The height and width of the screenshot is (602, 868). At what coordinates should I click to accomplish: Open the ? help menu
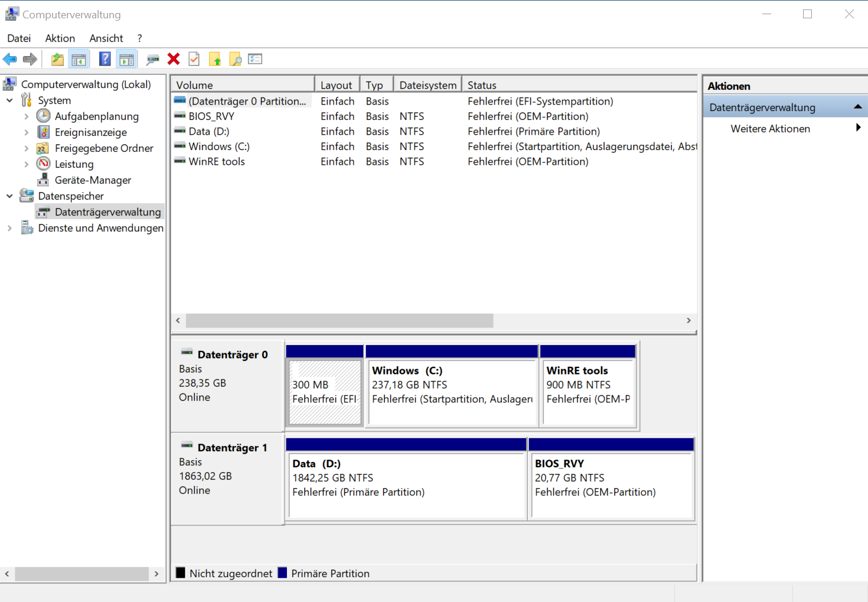pos(140,38)
